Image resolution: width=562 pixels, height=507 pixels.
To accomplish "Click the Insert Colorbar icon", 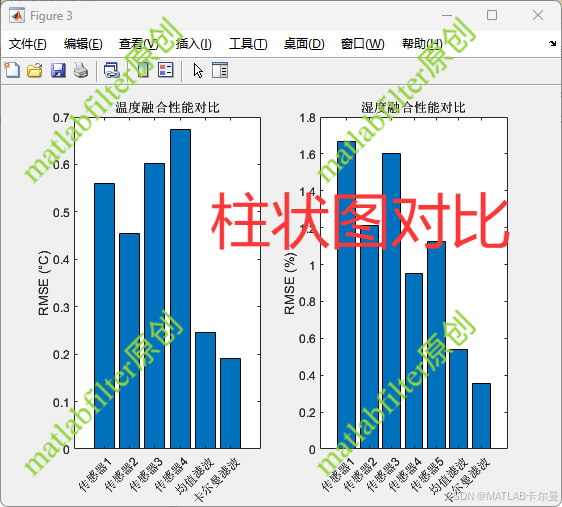I will click(x=143, y=70).
